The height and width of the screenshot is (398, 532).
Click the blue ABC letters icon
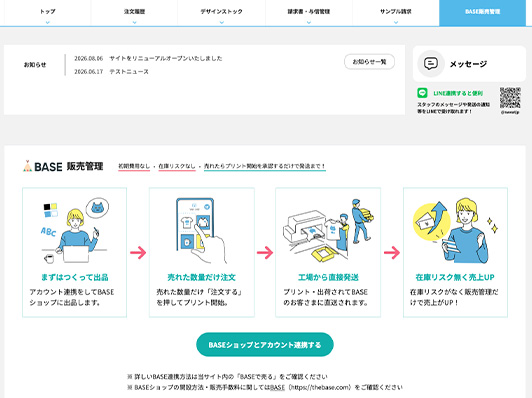[x=48, y=232]
